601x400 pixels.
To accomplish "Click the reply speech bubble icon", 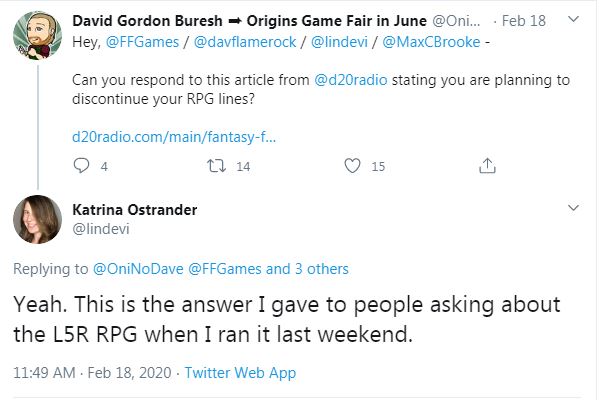I will [81, 166].
